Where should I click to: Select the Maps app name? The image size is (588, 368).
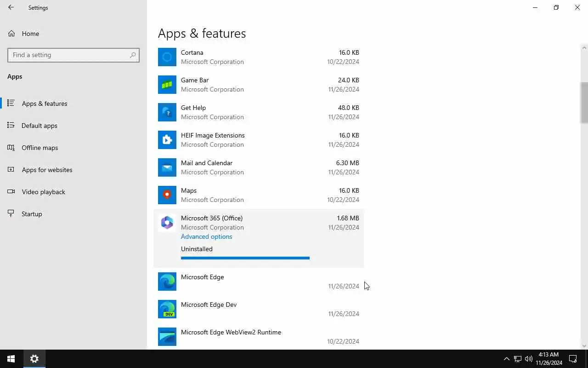tap(189, 190)
